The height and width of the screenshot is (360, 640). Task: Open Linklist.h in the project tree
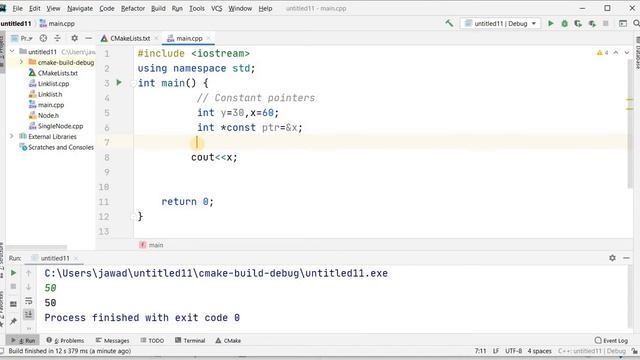[x=45, y=94]
